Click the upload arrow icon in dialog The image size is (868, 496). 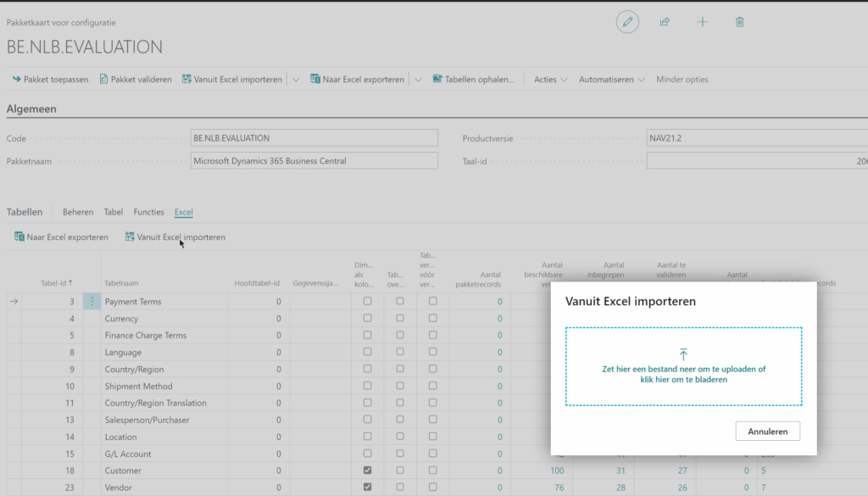coord(683,354)
